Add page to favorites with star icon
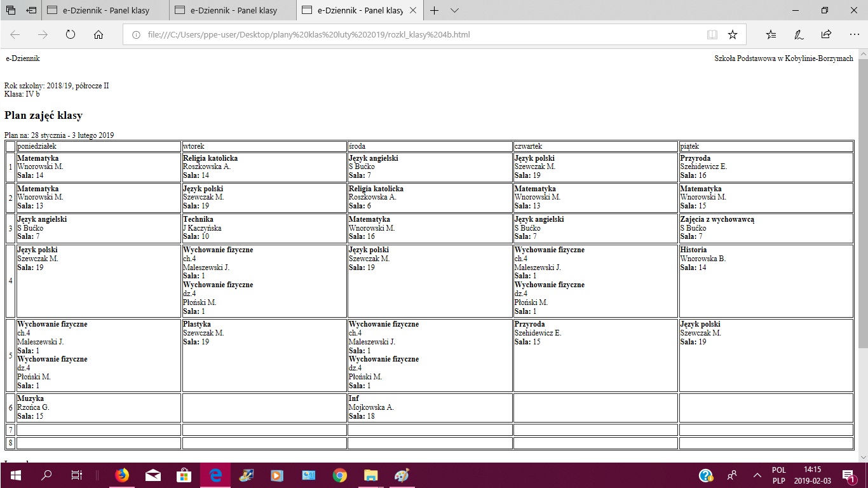 (x=733, y=35)
